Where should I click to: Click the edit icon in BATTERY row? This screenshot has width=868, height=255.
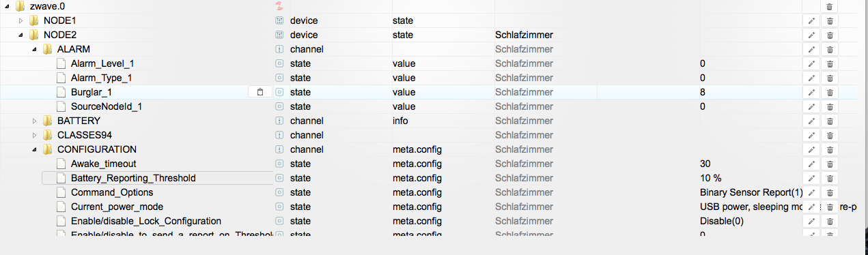811,121
